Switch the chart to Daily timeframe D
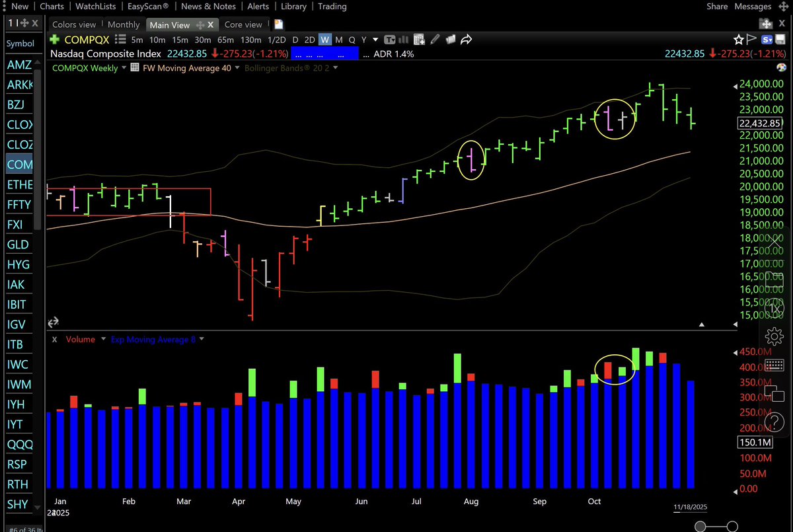 (x=295, y=40)
